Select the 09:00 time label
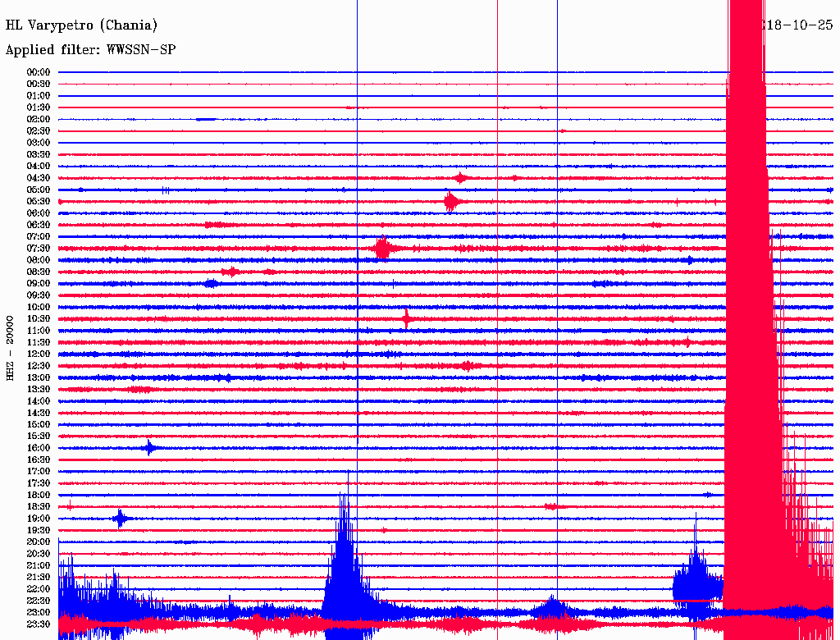 point(39,284)
